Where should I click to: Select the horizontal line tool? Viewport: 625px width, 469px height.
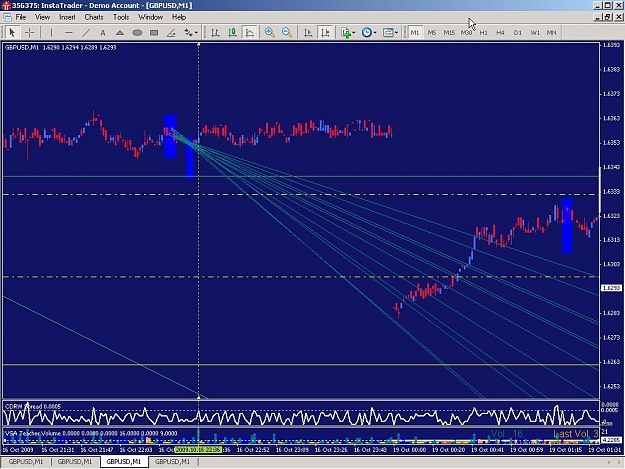click(69, 33)
